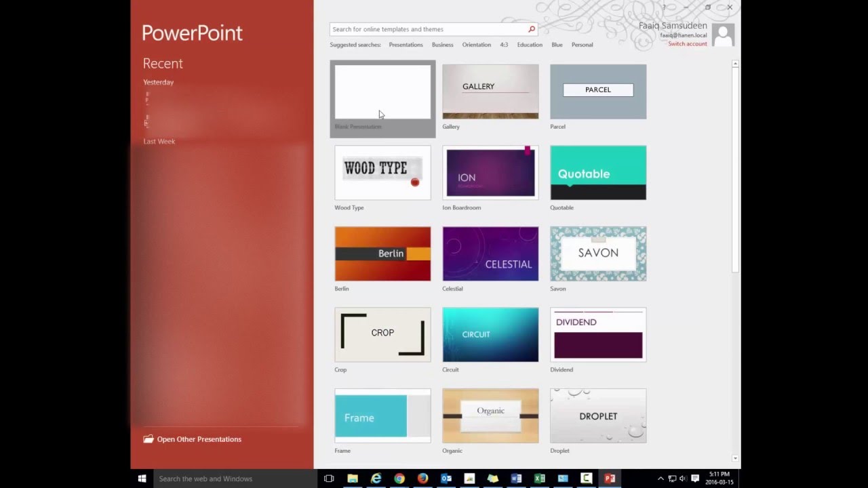Choose the Berlin template
The height and width of the screenshot is (488, 868).
pos(382,253)
